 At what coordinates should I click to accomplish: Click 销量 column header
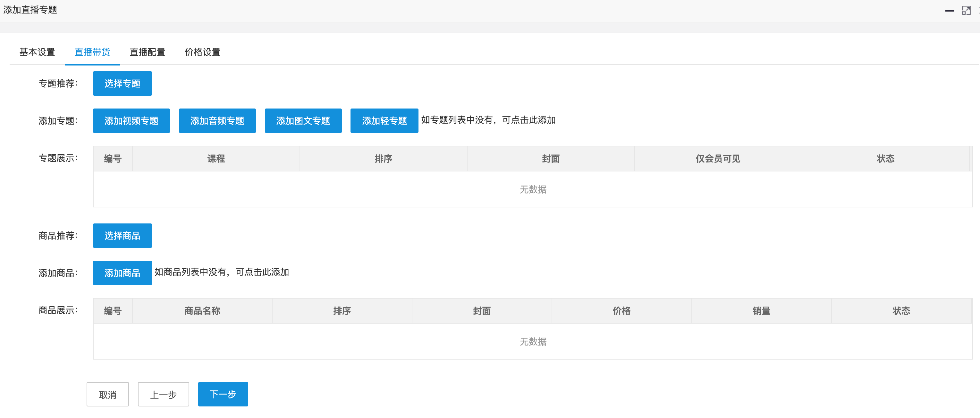[x=762, y=310]
